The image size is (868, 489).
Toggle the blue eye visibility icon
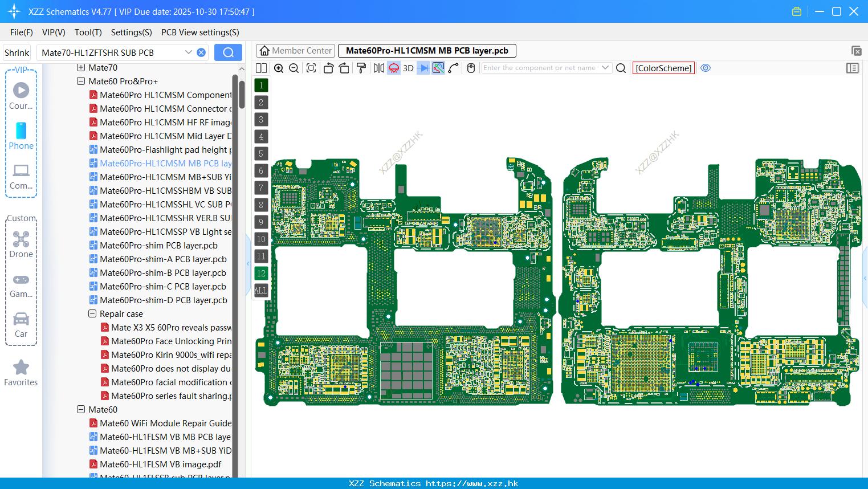click(x=706, y=68)
